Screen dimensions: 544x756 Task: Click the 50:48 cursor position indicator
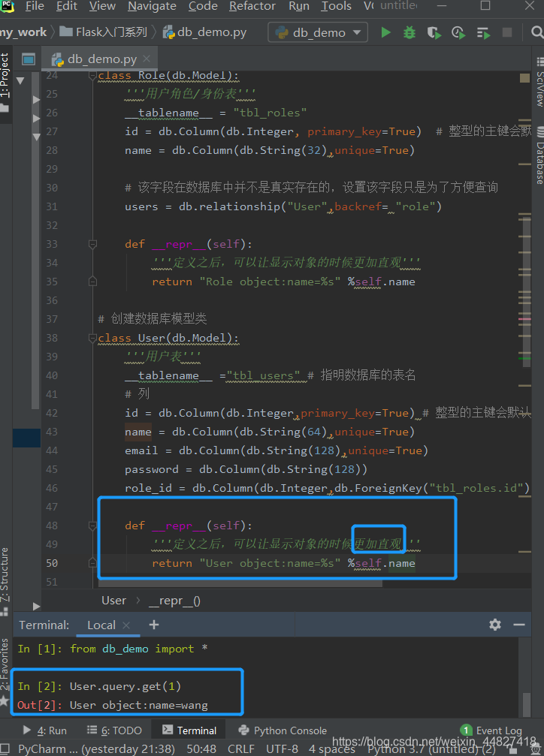click(201, 749)
